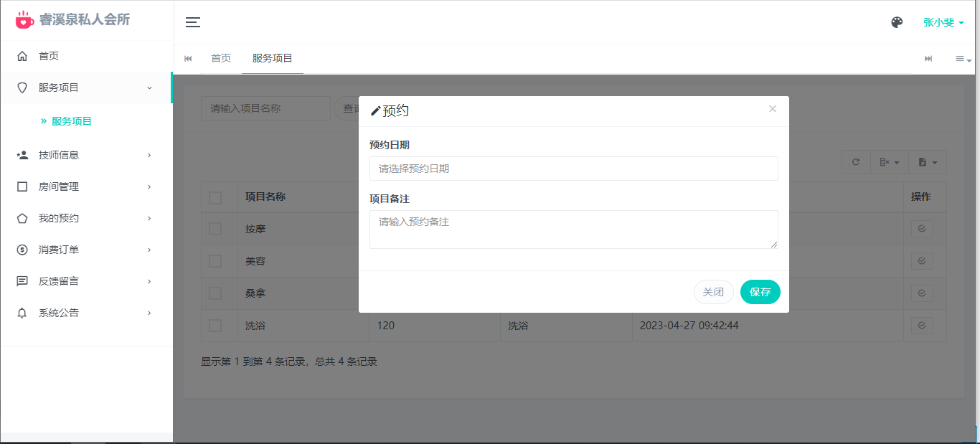This screenshot has width=980, height=444.
Task: Click the tab scroll-left rewind icon
Action: pos(188,59)
